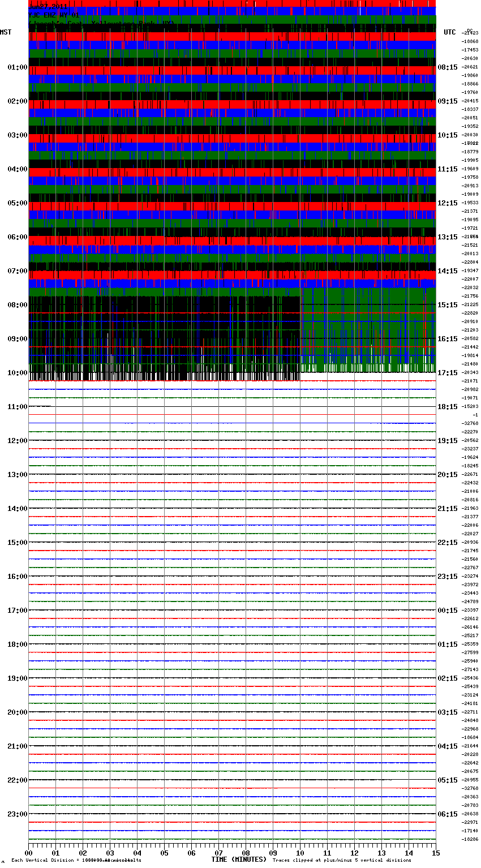
Task: Click the 20:15 UTC row label
Action: point(448,475)
